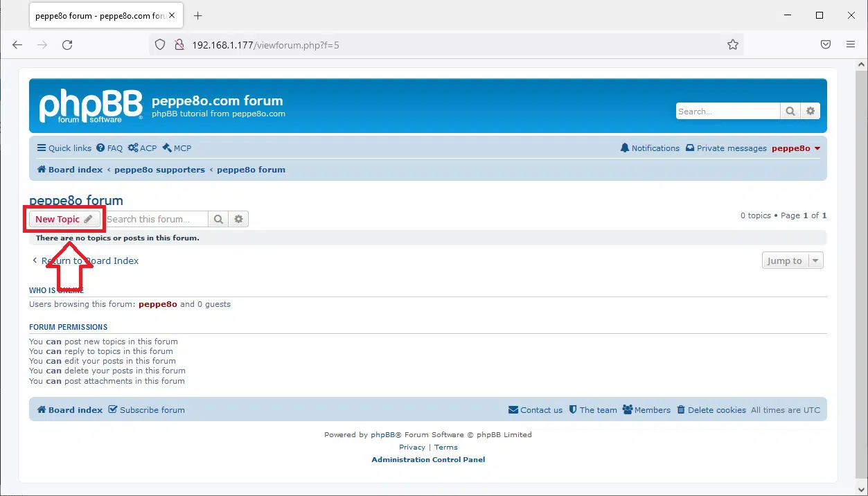Open the FAQ link
This screenshot has height=496, width=868.
point(109,148)
